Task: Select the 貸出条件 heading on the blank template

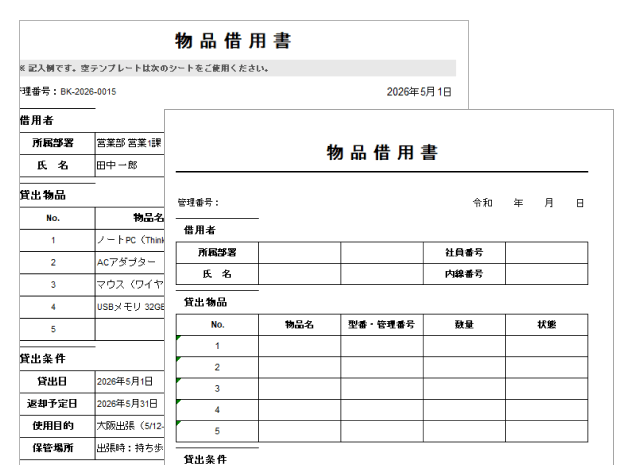Action: pos(205,459)
